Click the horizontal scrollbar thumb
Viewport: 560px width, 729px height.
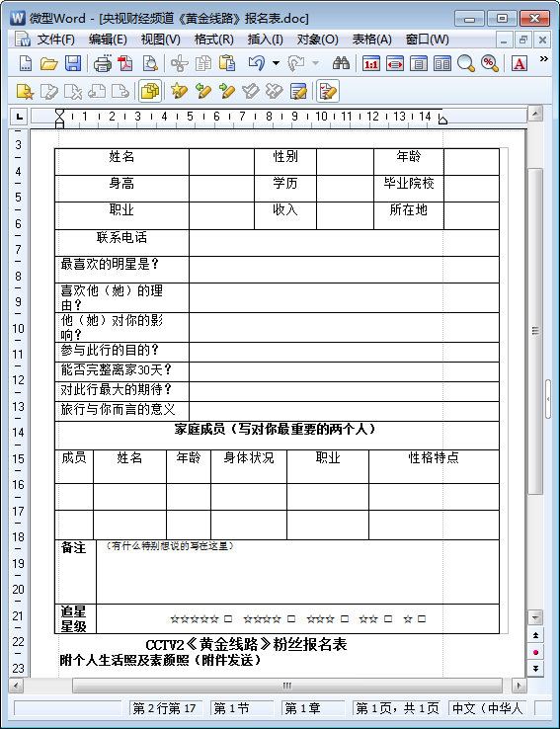pyautogui.click(x=287, y=686)
